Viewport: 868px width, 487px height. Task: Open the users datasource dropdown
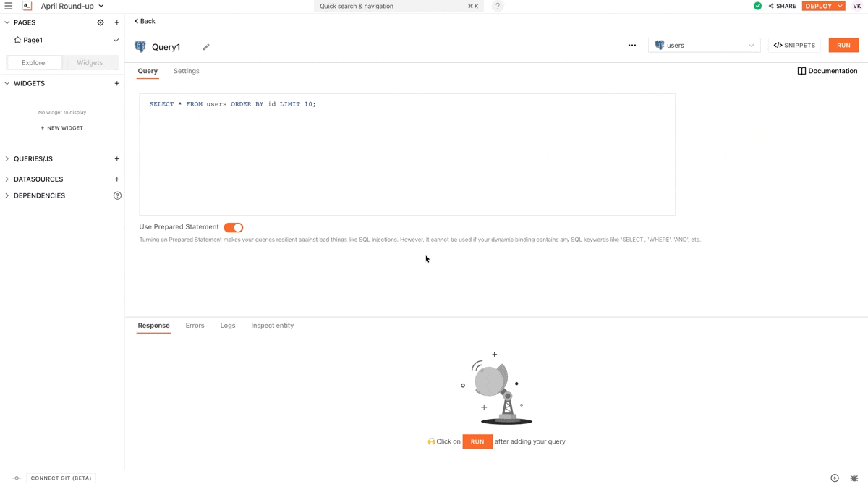[x=704, y=45]
